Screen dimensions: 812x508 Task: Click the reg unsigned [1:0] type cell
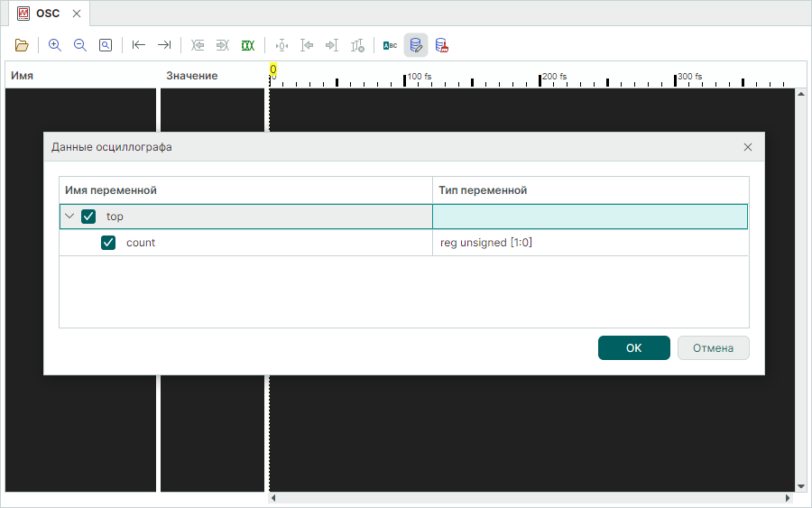590,243
